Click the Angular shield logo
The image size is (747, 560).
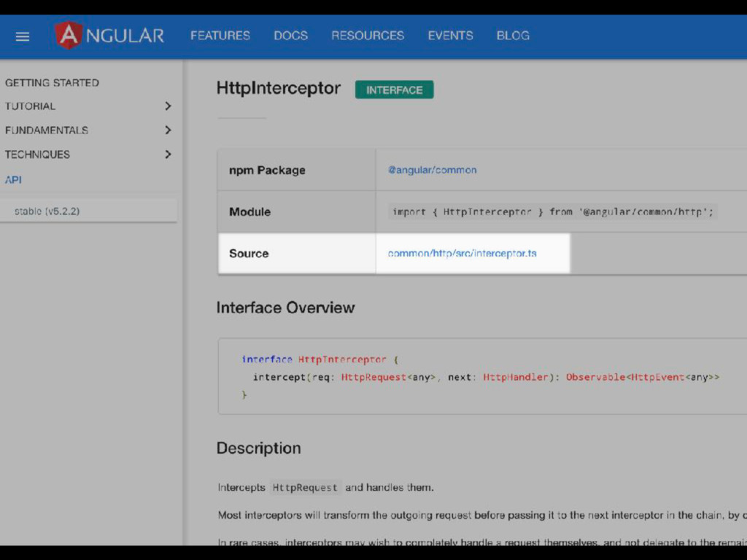[x=69, y=35]
